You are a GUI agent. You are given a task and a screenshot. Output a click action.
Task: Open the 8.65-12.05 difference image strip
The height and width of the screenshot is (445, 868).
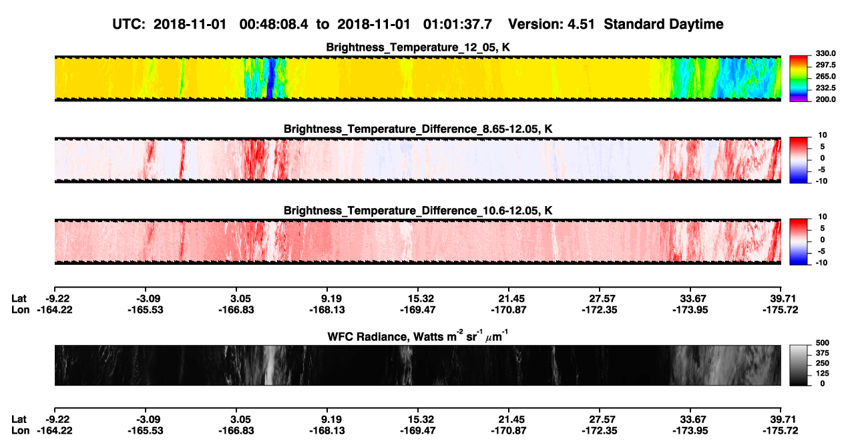(417, 159)
